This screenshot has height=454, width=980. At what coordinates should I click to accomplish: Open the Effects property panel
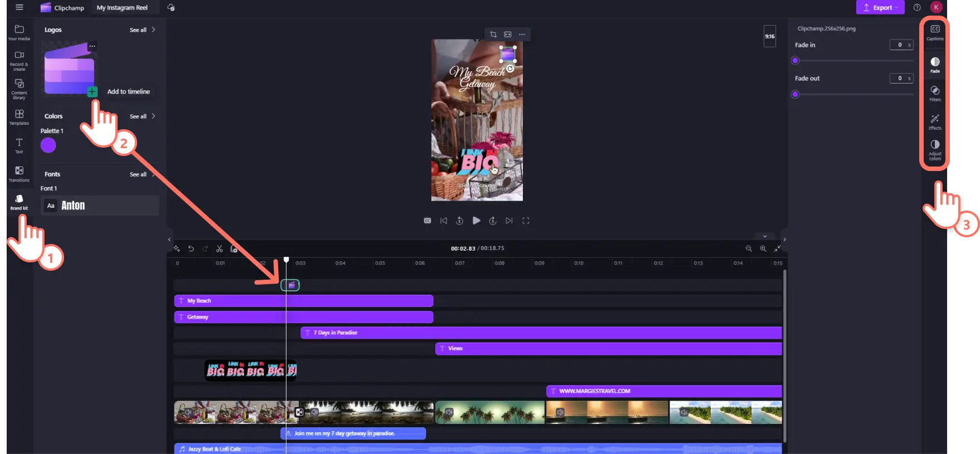pyautogui.click(x=935, y=121)
